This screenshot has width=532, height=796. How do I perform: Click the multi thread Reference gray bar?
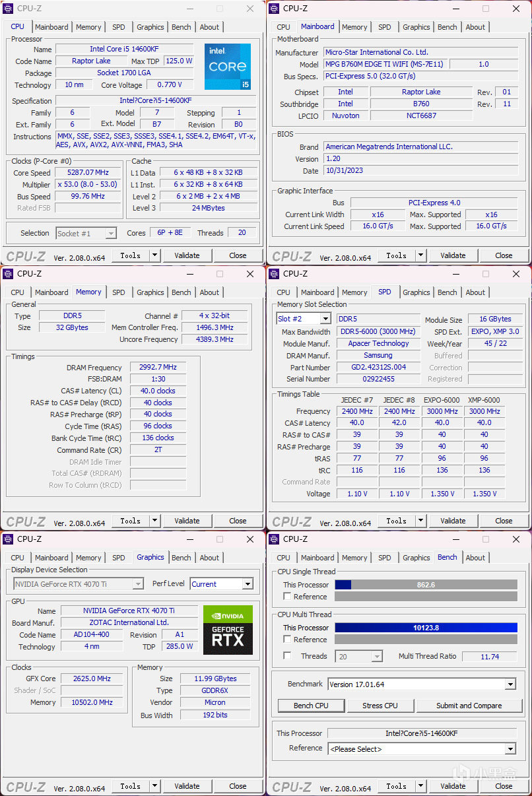[426, 640]
